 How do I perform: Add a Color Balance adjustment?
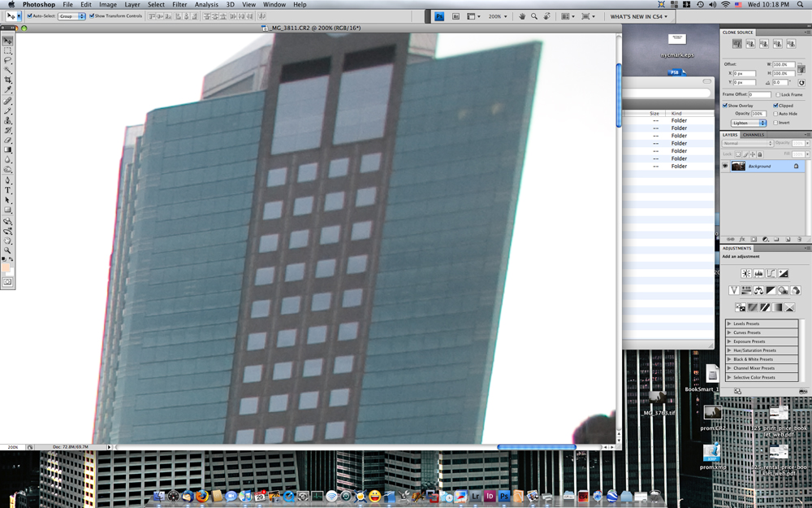pos(758,290)
